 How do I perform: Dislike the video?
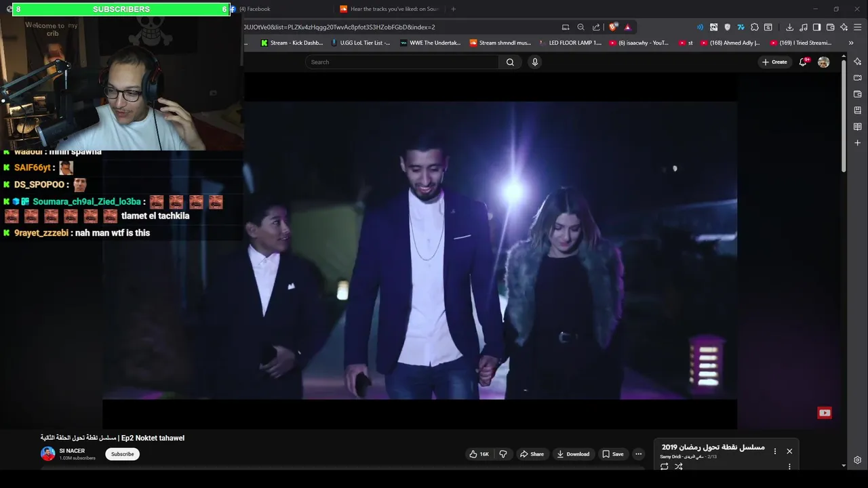coord(503,454)
